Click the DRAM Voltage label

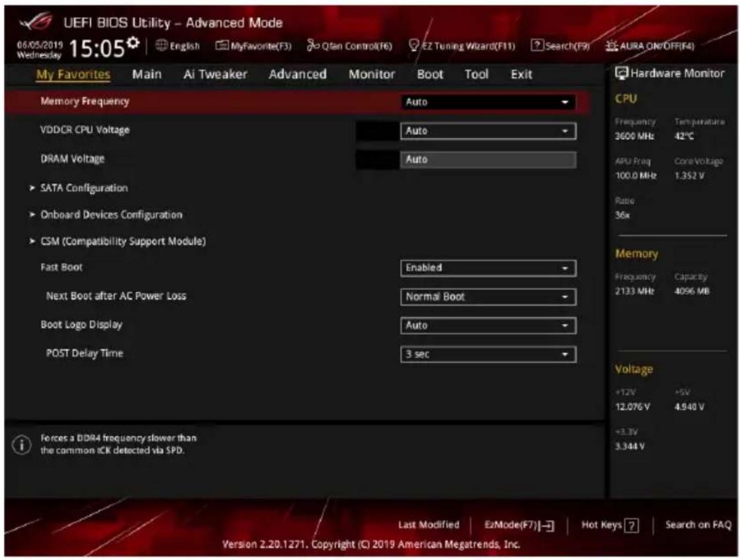[x=72, y=158]
